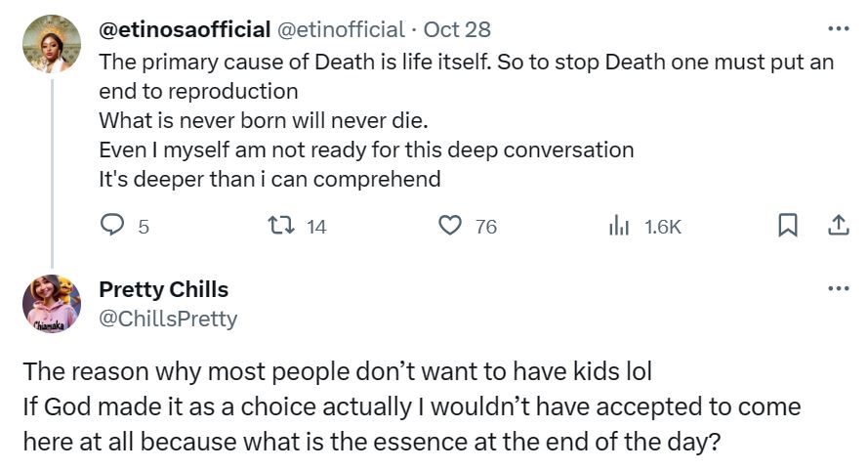Like the etinosaofficial tweet with heart
The width and height of the screenshot is (868, 470).
(449, 226)
